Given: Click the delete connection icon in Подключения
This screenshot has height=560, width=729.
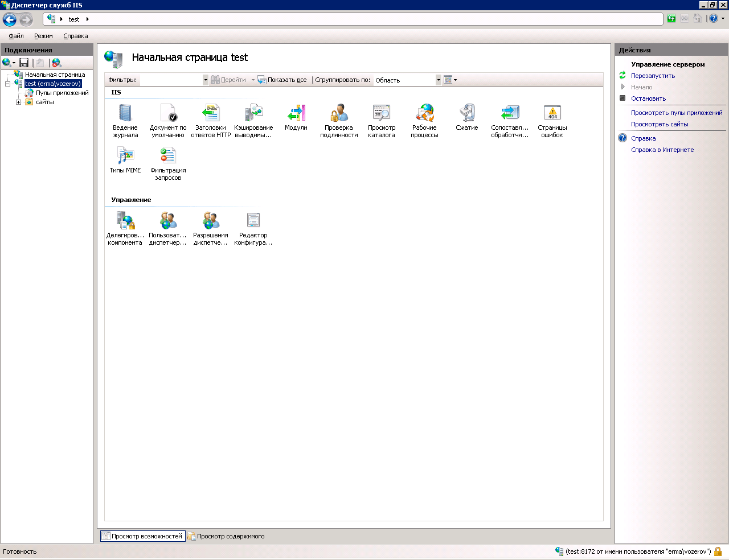Looking at the screenshot, I should point(56,63).
